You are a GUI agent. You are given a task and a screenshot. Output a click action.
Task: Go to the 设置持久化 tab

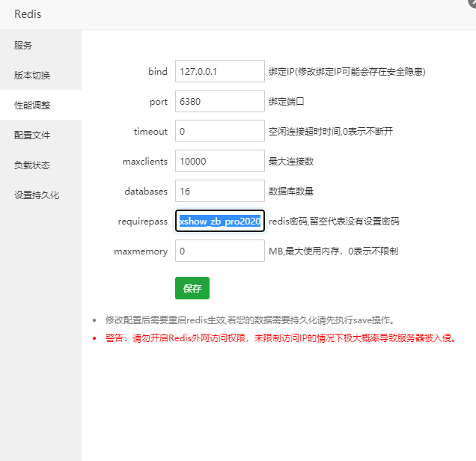coord(37,195)
